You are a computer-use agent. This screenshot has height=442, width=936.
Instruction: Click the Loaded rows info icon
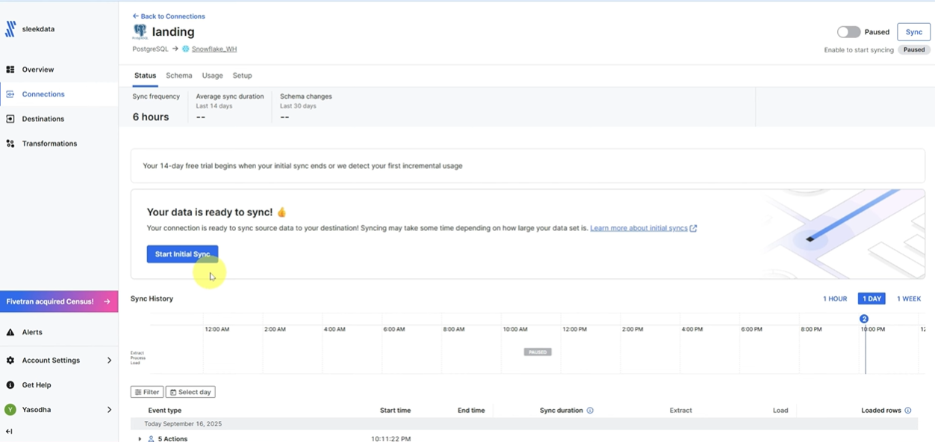(908, 410)
